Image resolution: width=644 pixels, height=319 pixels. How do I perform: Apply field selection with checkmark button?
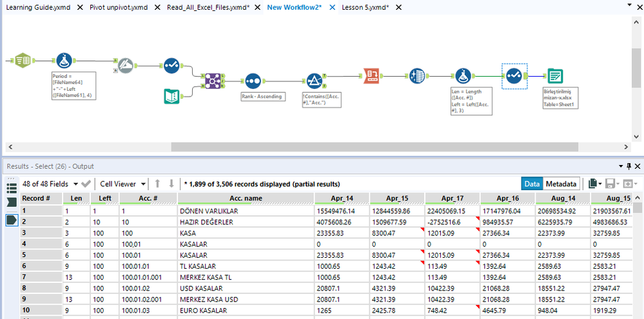pos(86,184)
